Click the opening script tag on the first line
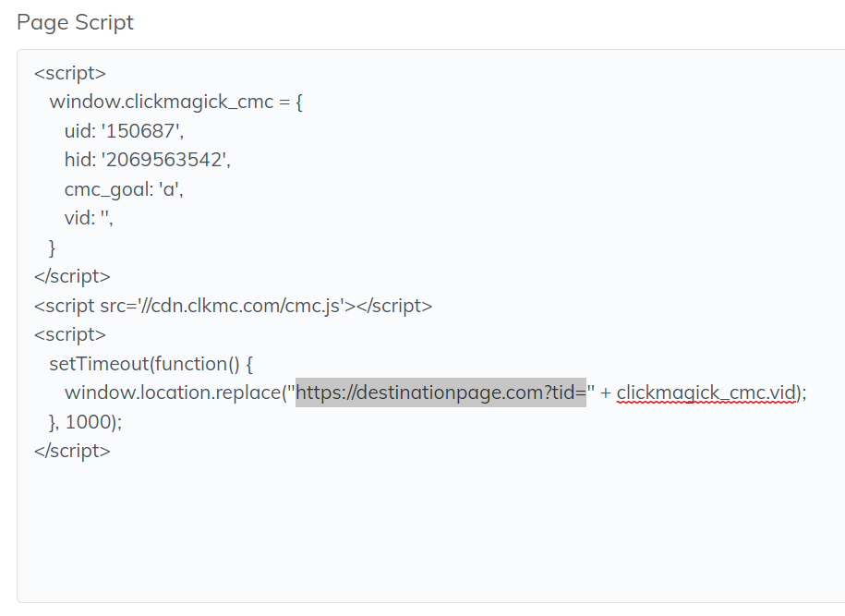The image size is (845, 616). [x=69, y=72]
